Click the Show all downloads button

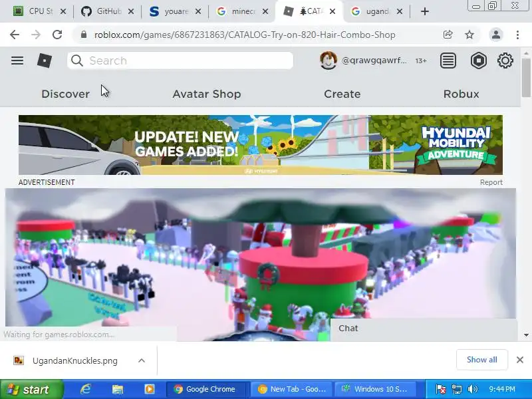(x=481, y=360)
